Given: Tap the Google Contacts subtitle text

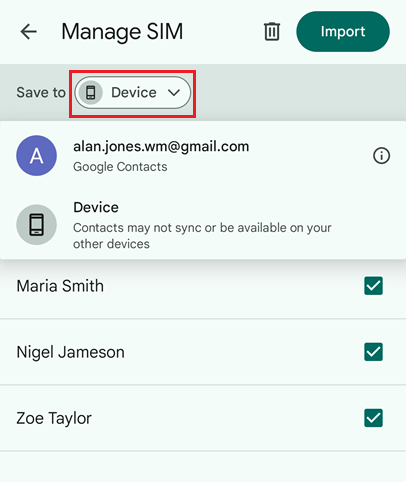Looking at the screenshot, I should tap(120, 167).
